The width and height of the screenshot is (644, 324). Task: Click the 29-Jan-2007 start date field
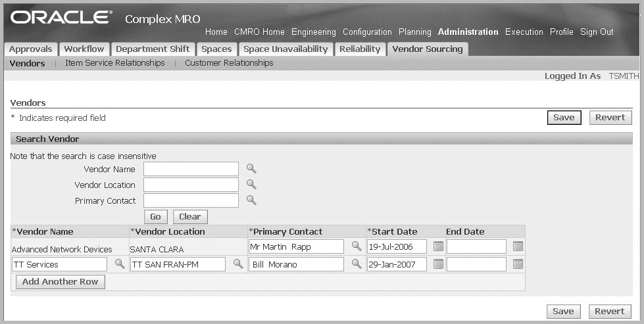click(x=397, y=265)
